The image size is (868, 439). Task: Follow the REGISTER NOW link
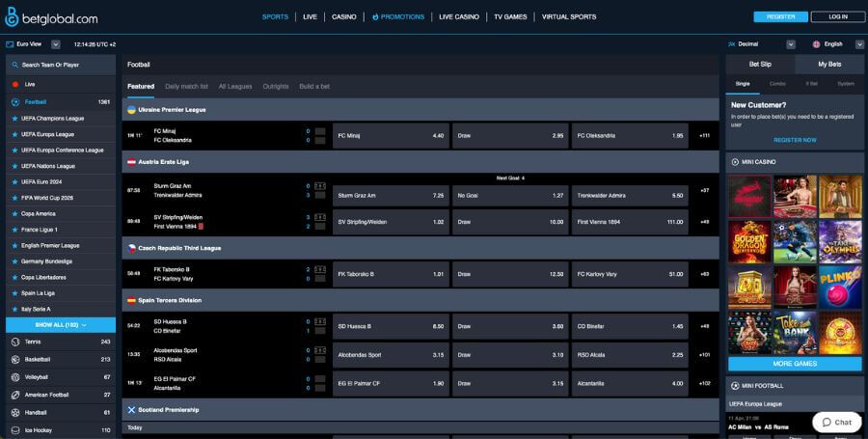click(x=795, y=140)
